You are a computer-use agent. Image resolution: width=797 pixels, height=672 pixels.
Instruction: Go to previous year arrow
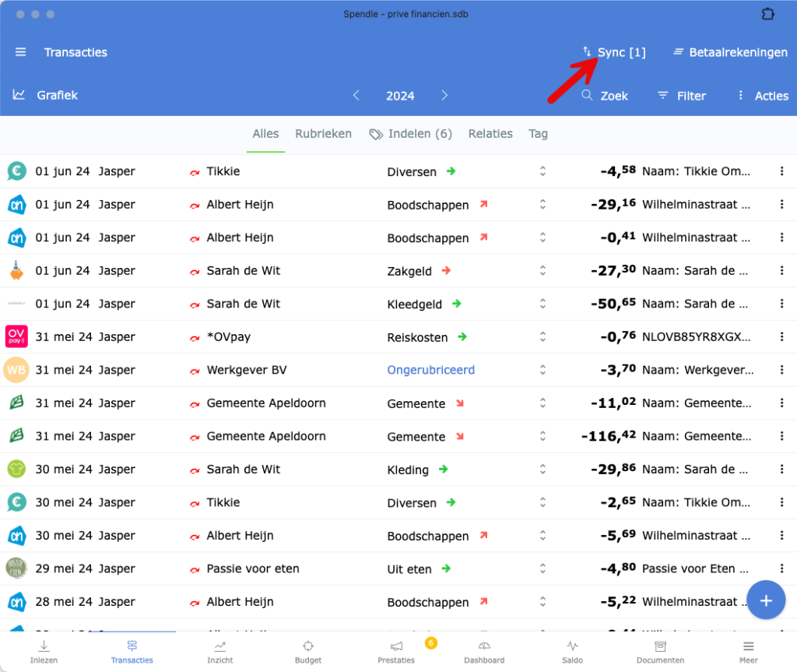356,96
